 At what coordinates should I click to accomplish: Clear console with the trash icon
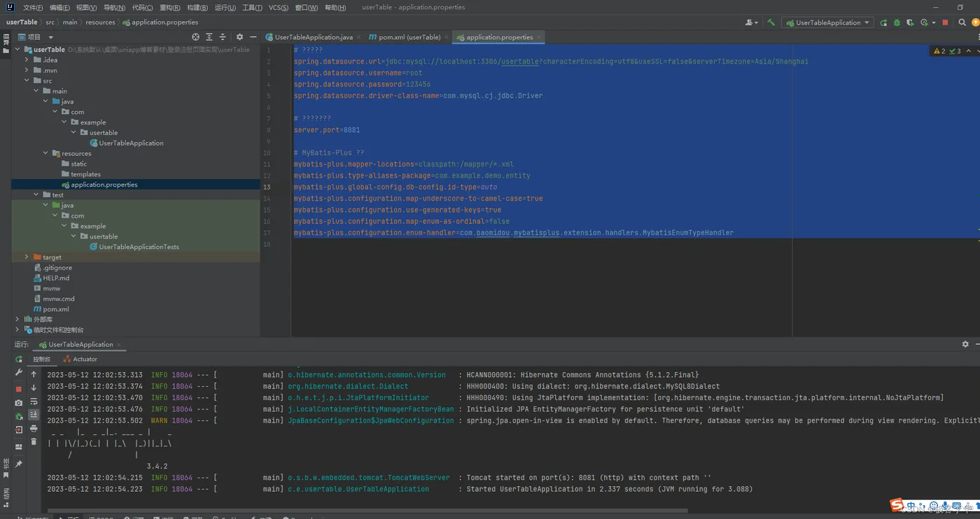(x=34, y=441)
